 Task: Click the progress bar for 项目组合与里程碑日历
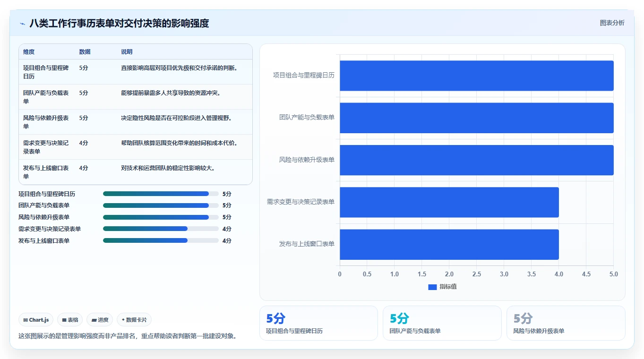click(x=161, y=194)
